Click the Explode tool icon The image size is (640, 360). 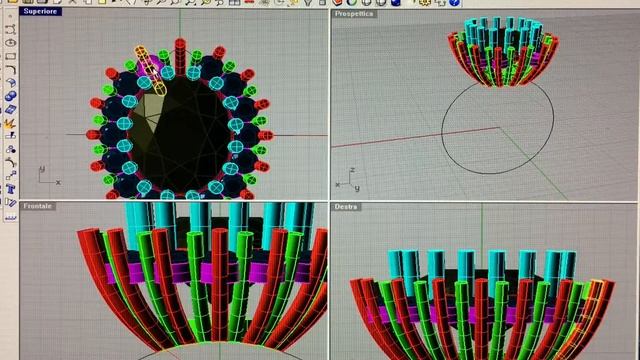tap(11, 123)
